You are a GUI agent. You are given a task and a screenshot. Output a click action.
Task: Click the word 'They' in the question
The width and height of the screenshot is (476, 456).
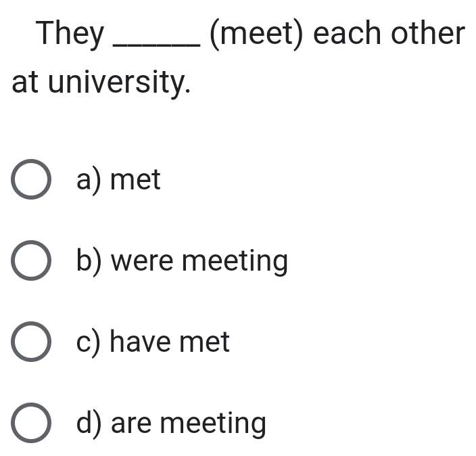click(72, 33)
